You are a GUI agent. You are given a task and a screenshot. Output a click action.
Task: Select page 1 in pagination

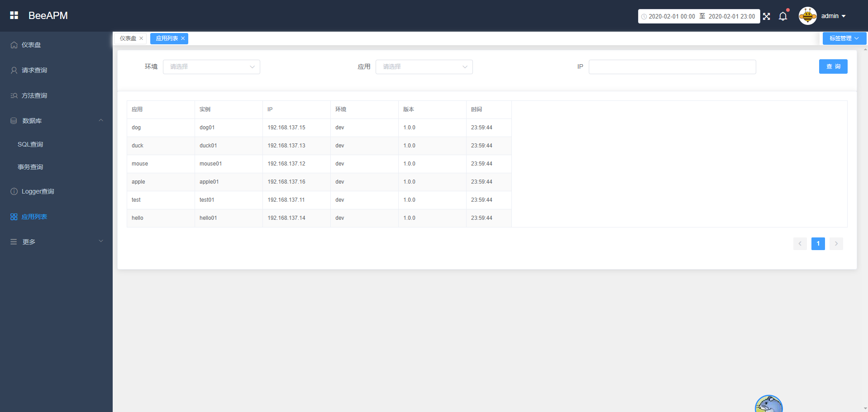tap(818, 244)
